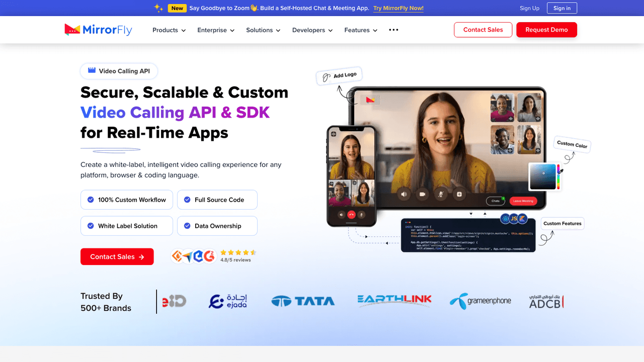644x362 pixels.
Task: Click the Custom Color tag
Action: (572, 144)
